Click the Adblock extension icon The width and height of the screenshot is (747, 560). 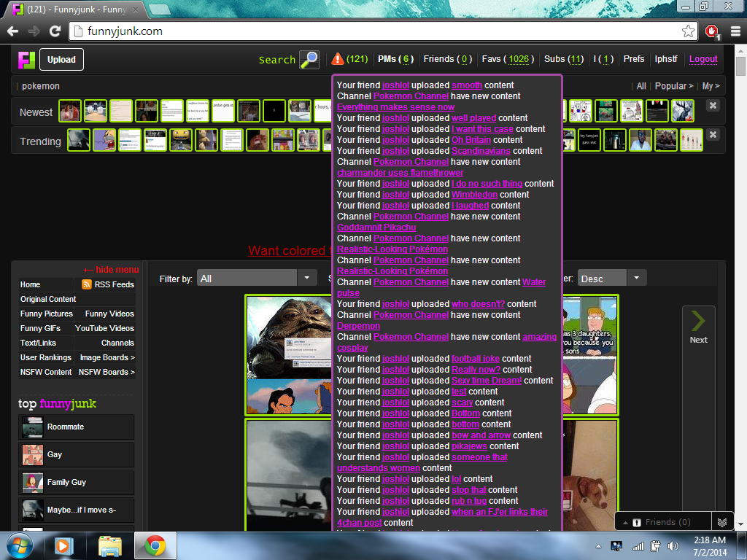pos(712,31)
